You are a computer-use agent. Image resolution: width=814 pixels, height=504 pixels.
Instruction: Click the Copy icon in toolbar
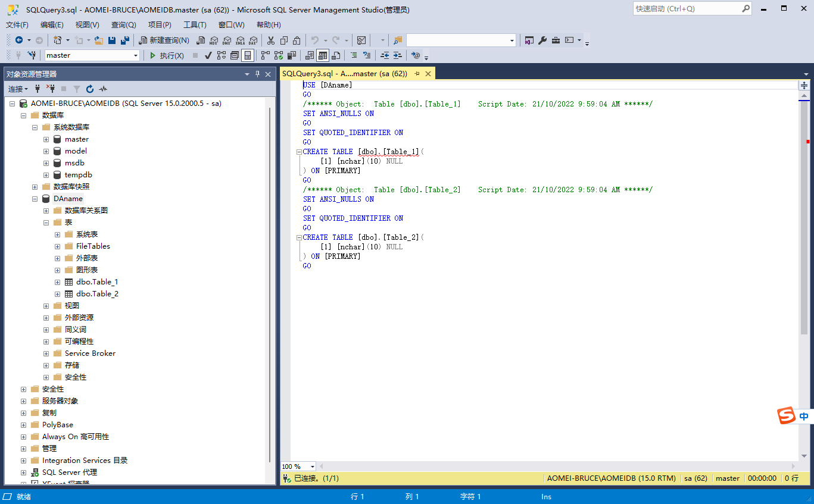[284, 40]
